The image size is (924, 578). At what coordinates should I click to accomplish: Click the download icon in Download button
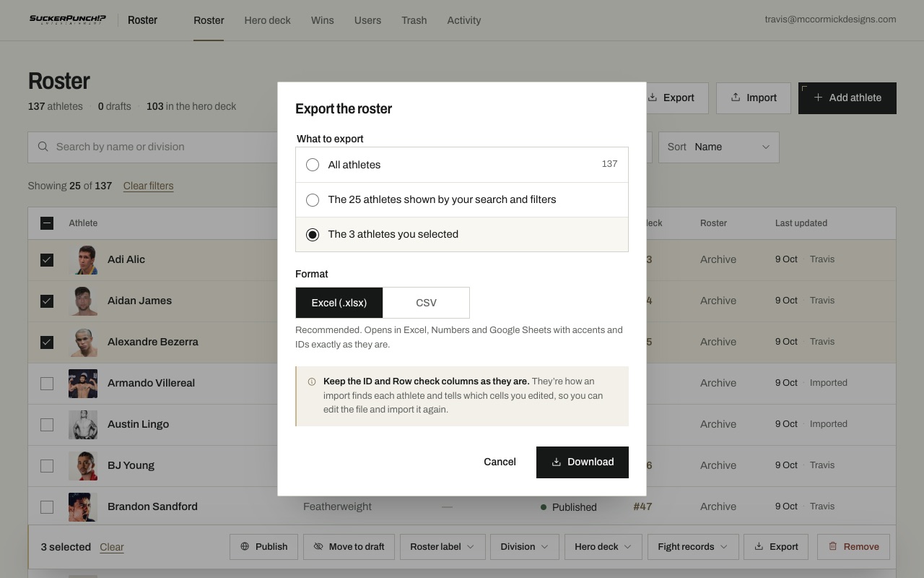[556, 462]
